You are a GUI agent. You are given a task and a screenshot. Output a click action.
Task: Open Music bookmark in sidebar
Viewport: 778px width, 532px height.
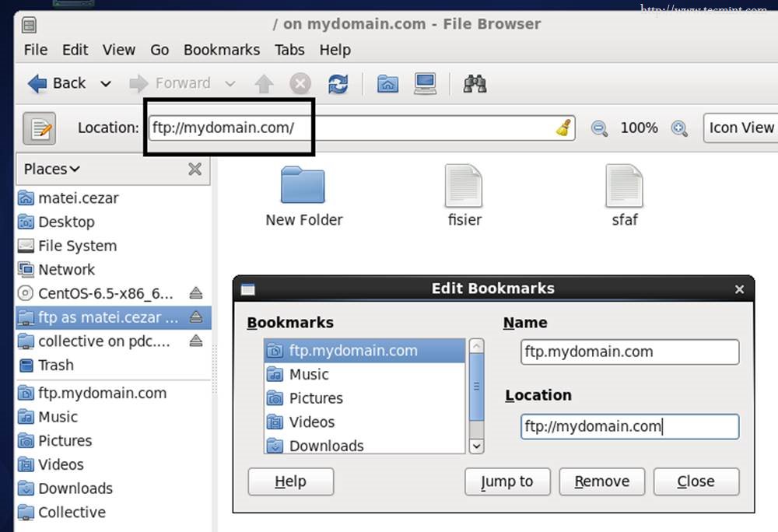click(x=114, y=417)
